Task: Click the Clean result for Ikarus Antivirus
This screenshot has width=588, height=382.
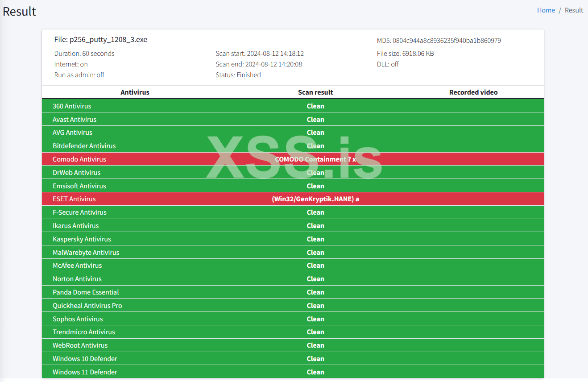Action: click(x=315, y=226)
